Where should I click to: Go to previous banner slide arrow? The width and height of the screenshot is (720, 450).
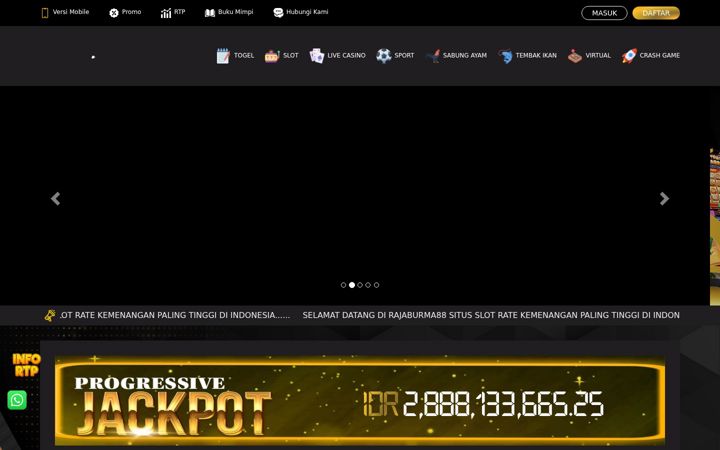(x=56, y=198)
